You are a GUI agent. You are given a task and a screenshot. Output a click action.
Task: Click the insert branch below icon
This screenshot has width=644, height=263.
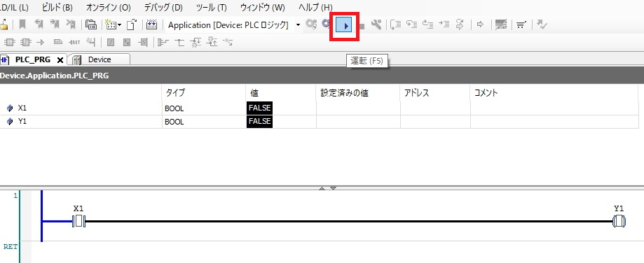click(x=196, y=42)
